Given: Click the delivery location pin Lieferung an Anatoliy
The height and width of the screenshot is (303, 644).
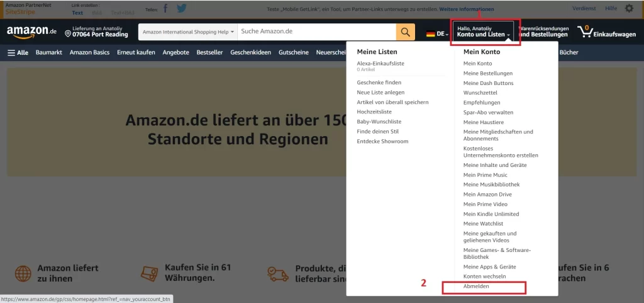Looking at the screenshot, I should click(x=96, y=31).
